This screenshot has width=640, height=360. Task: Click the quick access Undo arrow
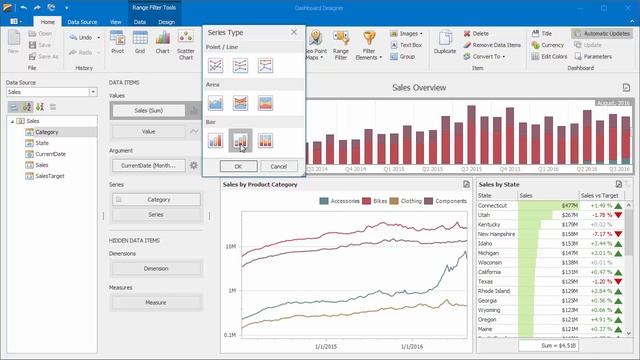pyautogui.click(x=24, y=7)
